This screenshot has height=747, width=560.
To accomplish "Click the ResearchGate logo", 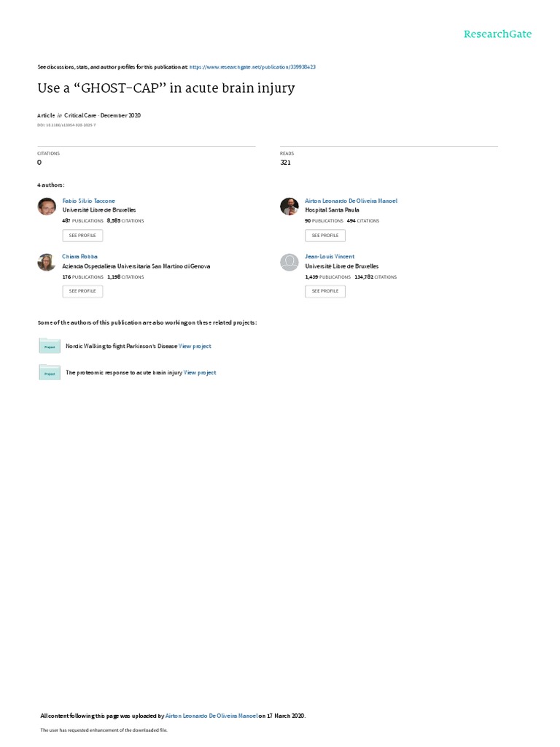I will coord(497,34).
